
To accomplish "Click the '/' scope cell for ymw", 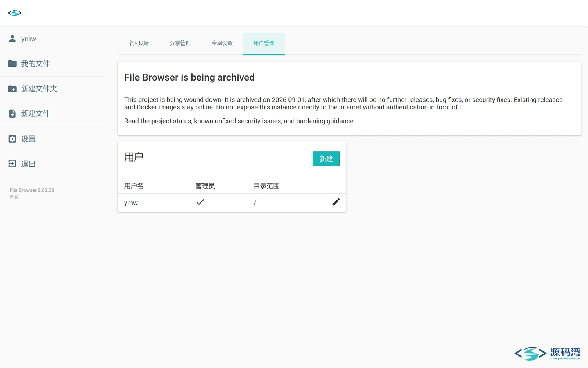I will (x=255, y=203).
